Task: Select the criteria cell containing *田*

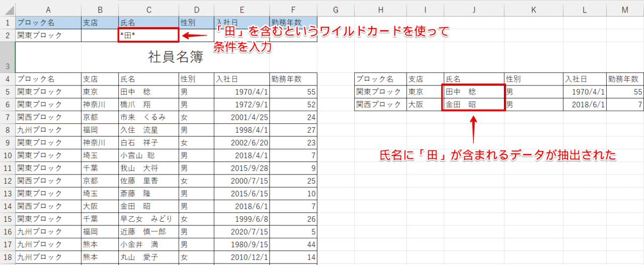Action: 148,35
